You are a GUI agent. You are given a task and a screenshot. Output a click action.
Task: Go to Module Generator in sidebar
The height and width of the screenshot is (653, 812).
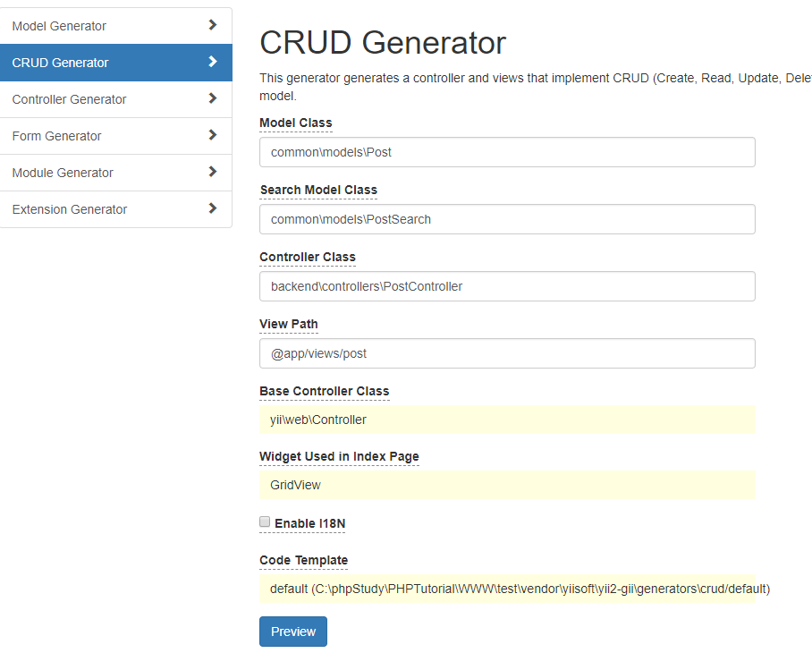click(63, 173)
